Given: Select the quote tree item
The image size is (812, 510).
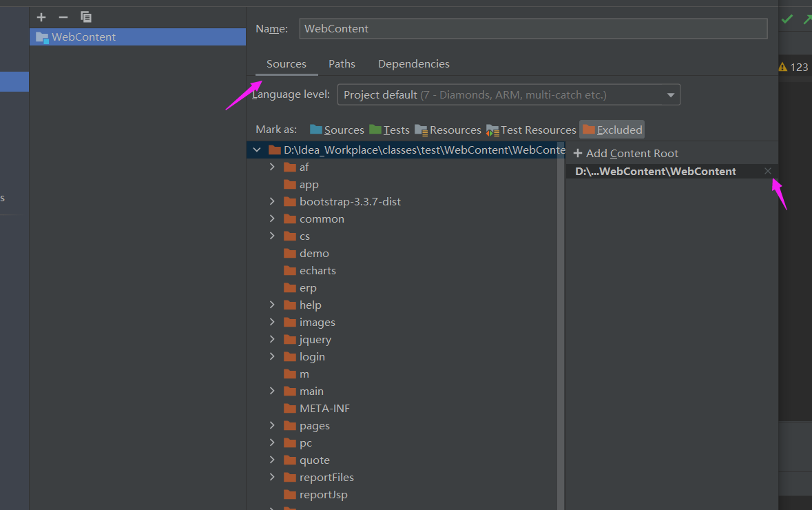Looking at the screenshot, I should [314, 460].
